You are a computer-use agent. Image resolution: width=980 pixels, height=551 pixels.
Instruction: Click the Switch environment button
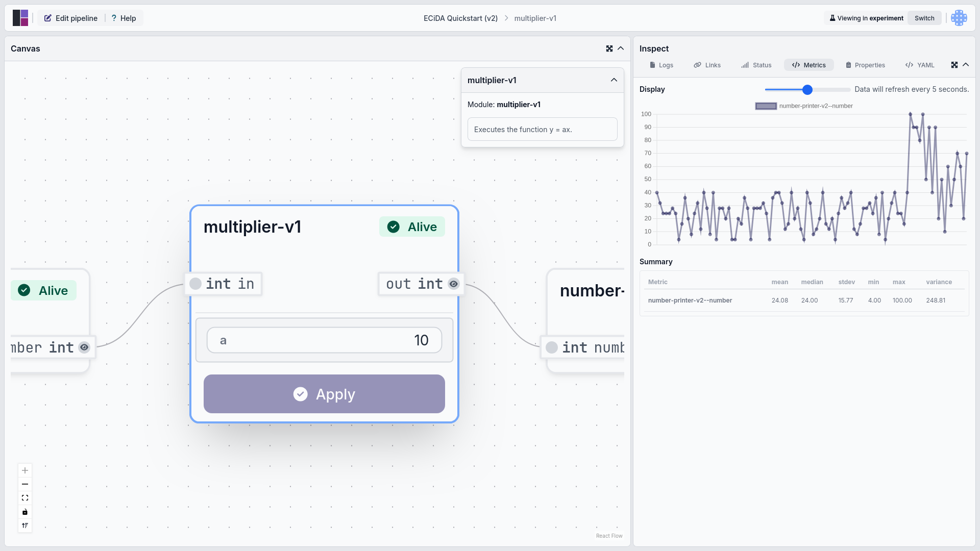pyautogui.click(x=924, y=18)
